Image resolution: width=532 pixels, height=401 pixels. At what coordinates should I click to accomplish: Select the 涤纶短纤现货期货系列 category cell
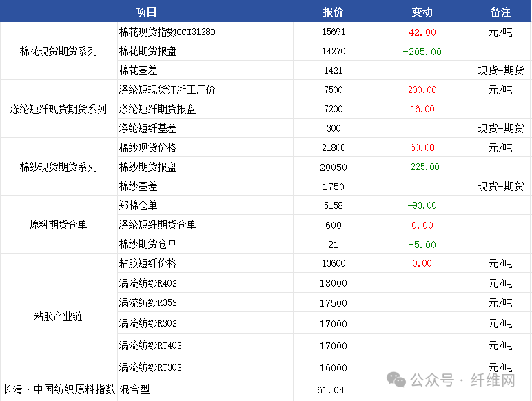pyautogui.click(x=59, y=109)
